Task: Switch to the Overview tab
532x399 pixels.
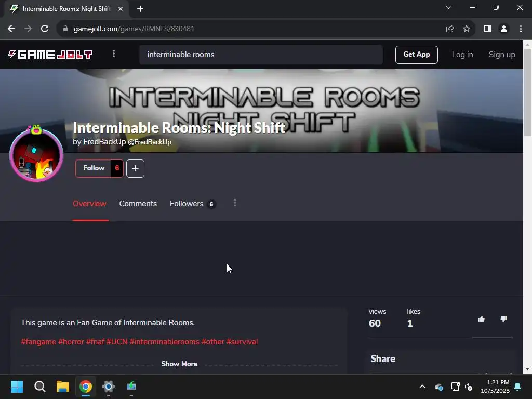Action: point(89,204)
